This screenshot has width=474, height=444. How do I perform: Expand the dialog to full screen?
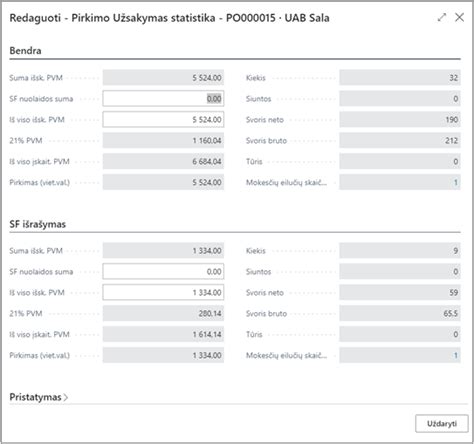(442, 17)
